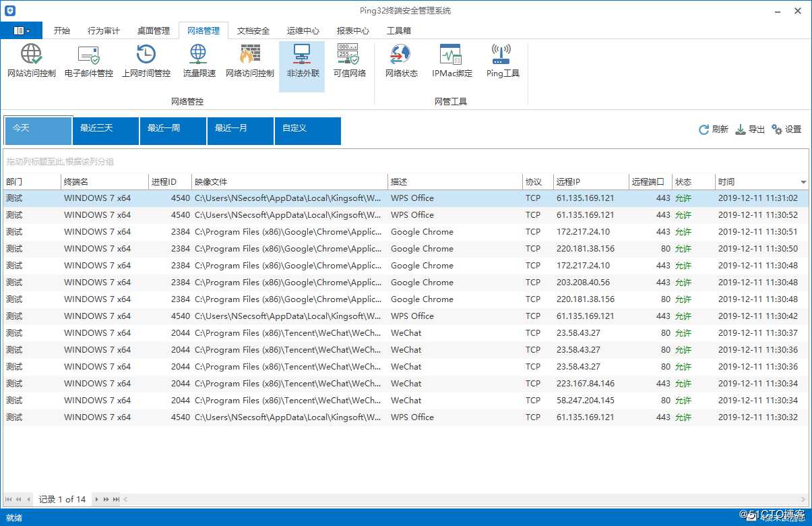Open 电子邮件管控 email control
The image size is (812, 526).
point(89,63)
